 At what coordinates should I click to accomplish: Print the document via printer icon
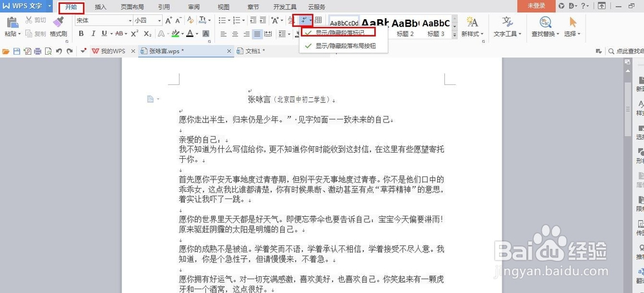pyautogui.click(x=38, y=52)
